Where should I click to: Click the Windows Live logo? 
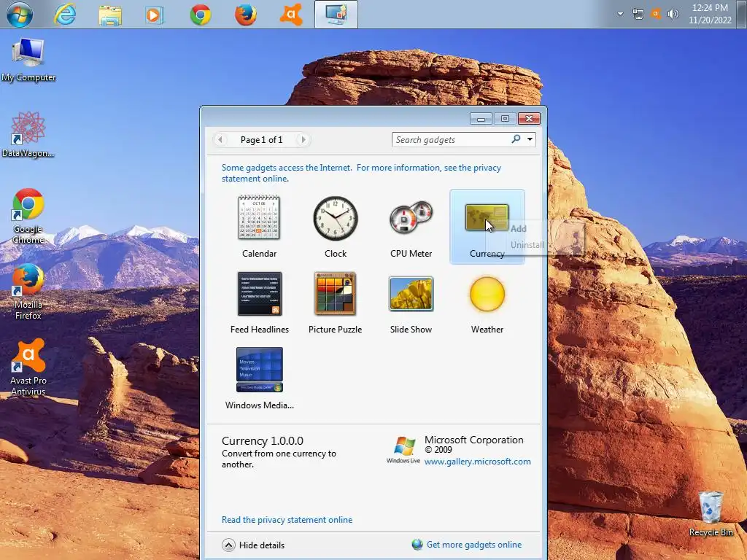point(403,450)
